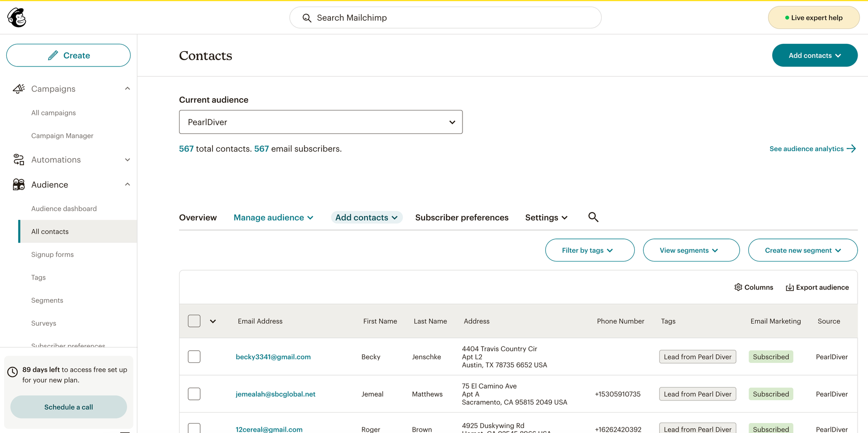Open the Subscriber preferences tab
This screenshot has height=433, width=868.
[x=462, y=218]
